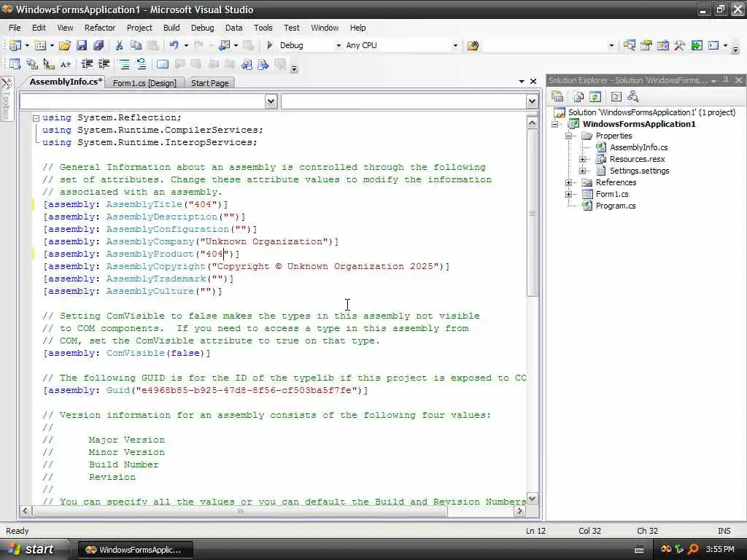Click View Code in Solution Explorer
Screen dimensions: 747x560
[616, 97]
